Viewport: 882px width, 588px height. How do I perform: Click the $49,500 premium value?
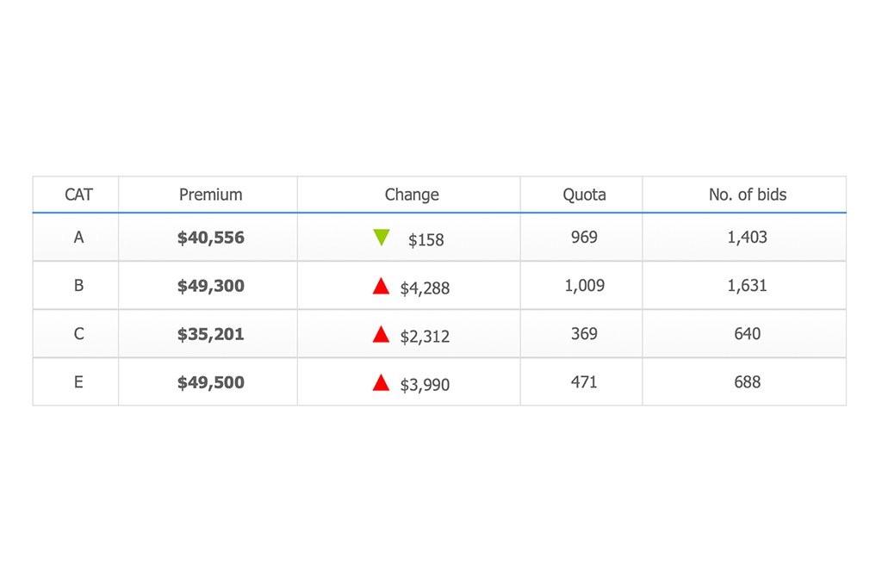[x=211, y=382]
